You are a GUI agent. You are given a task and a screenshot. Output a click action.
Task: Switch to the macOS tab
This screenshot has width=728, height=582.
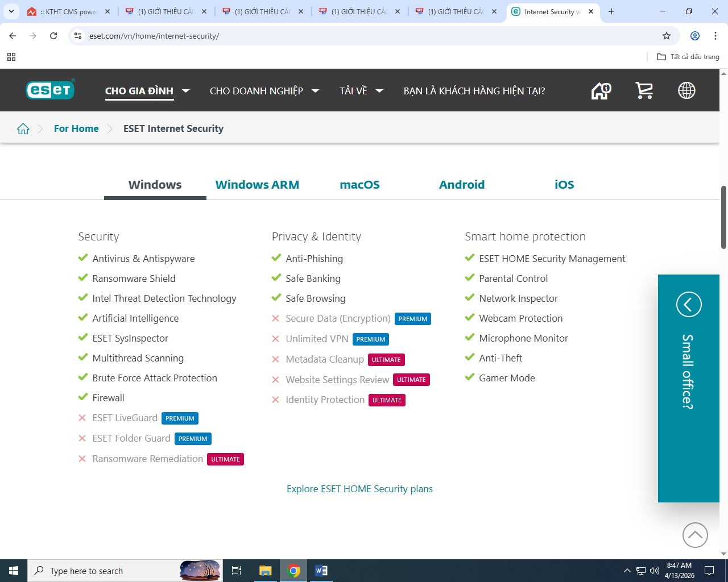click(x=359, y=185)
